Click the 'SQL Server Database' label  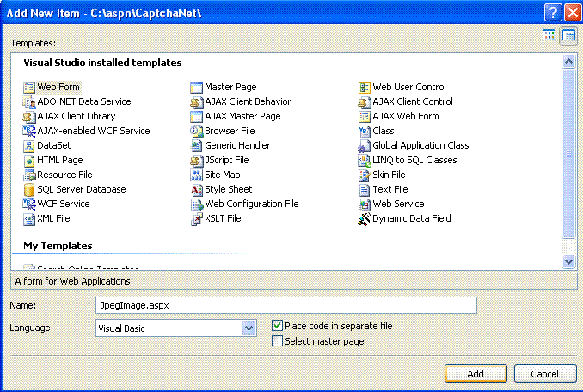point(82,189)
